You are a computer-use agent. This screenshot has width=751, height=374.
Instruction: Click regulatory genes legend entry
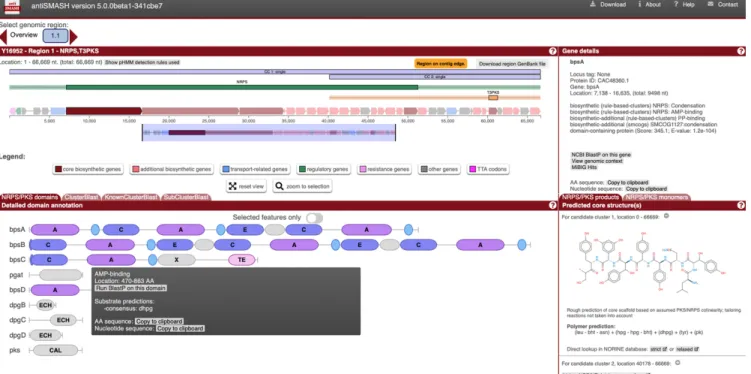pos(323,169)
